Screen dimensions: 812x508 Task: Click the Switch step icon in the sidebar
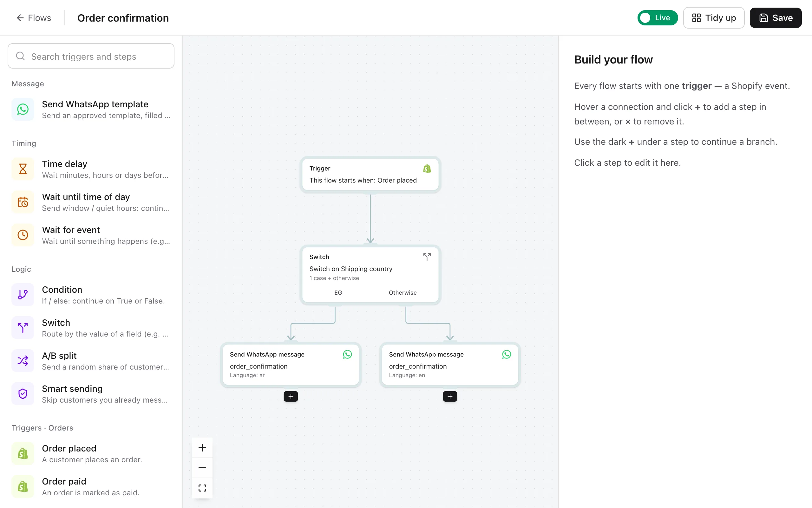tap(23, 328)
